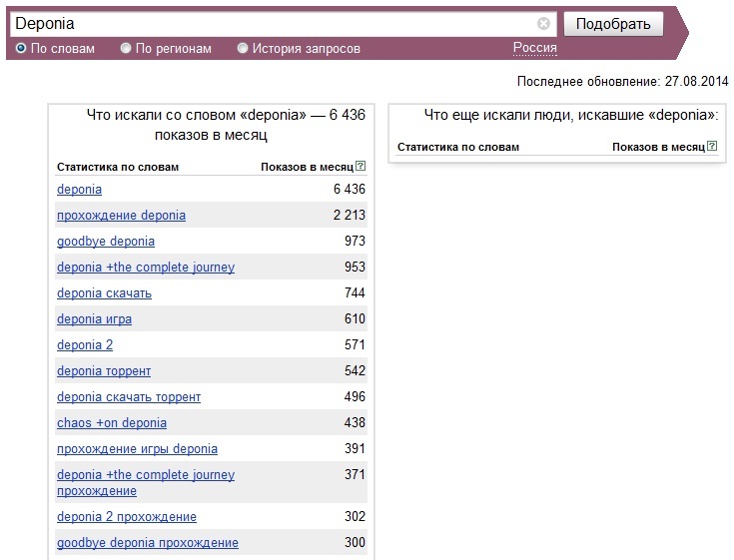Click into the Deponia search input field
The height and width of the screenshot is (560, 734).
274,24
